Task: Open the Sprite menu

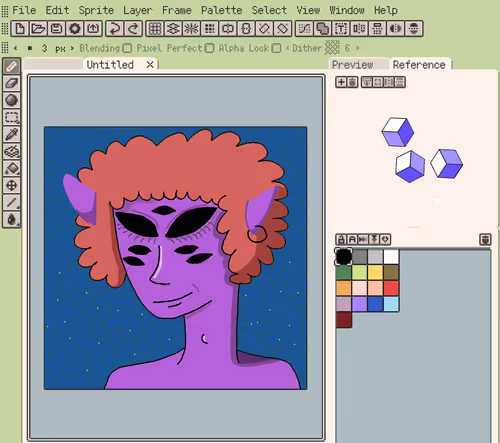Action: click(x=96, y=10)
